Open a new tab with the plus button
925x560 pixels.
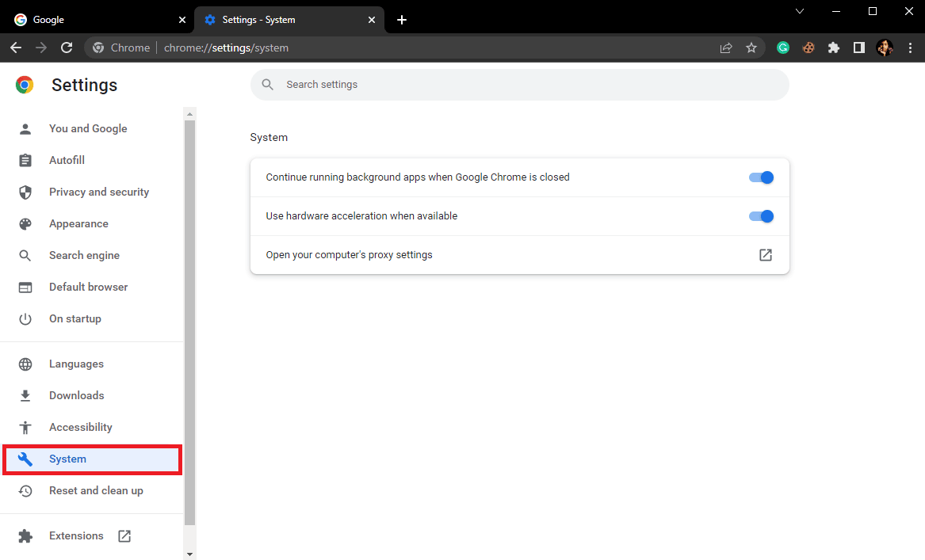pyautogui.click(x=402, y=20)
